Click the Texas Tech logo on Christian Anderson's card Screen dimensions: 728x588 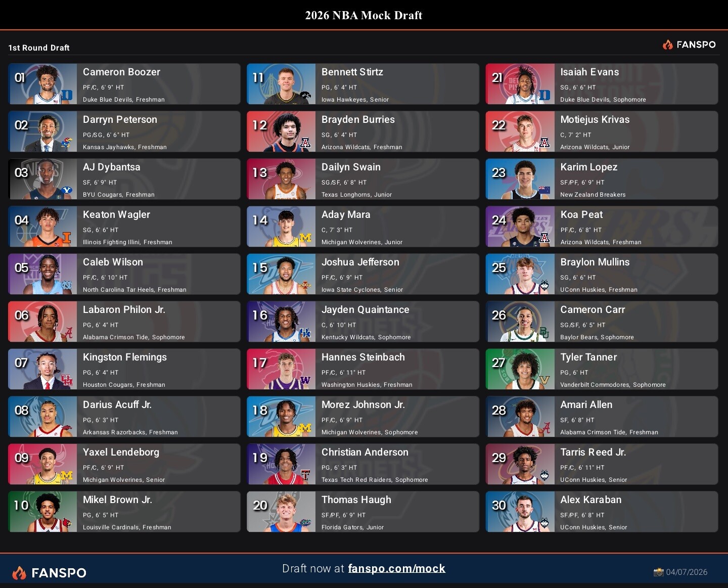305,475
